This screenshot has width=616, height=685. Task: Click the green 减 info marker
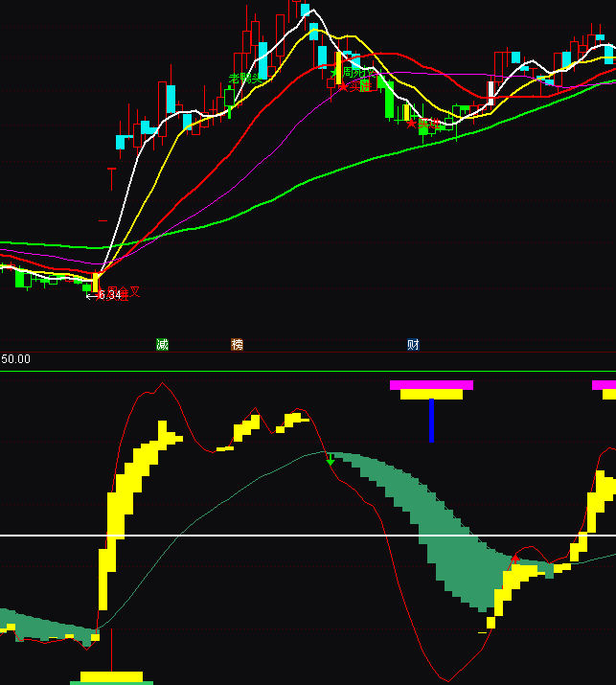162,345
